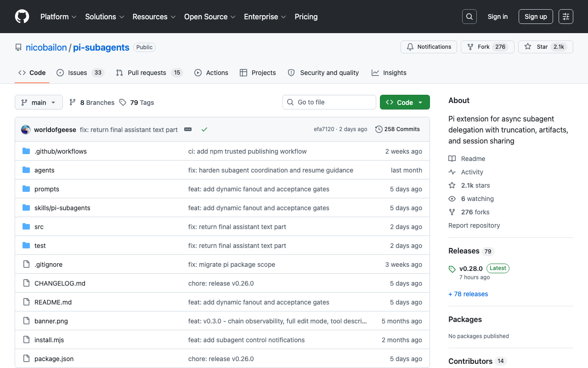This screenshot has width=588, height=368.
Task: Open 'feat: add subagent control notifications' commit
Action: tap(247, 340)
